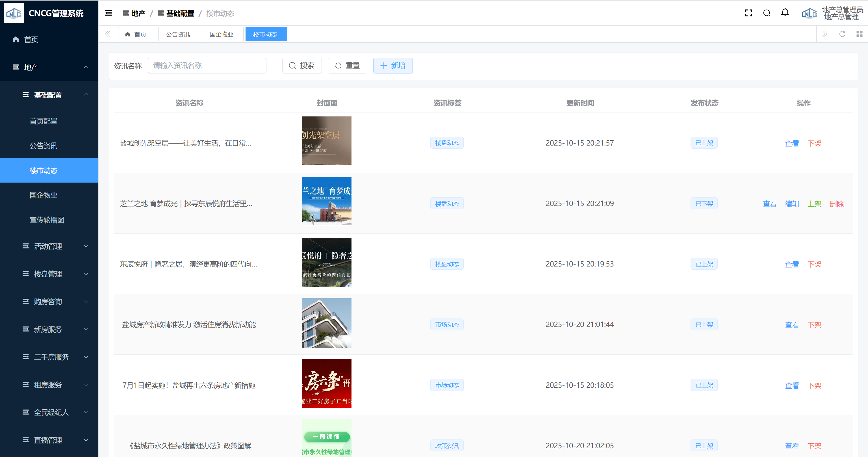868x457 pixels.
Task: Open the notification bell
Action: coord(785,13)
